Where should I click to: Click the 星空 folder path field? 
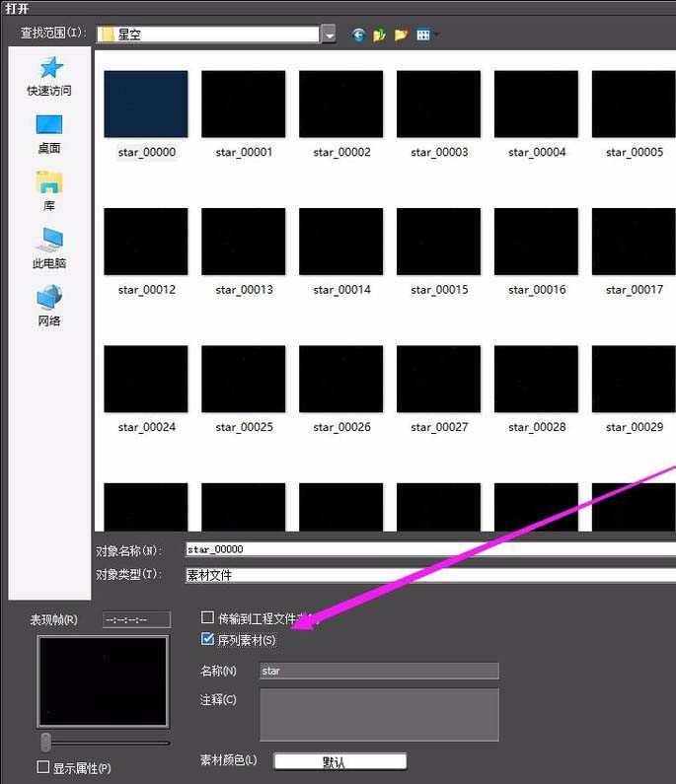pyautogui.click(x=207, y=35)
